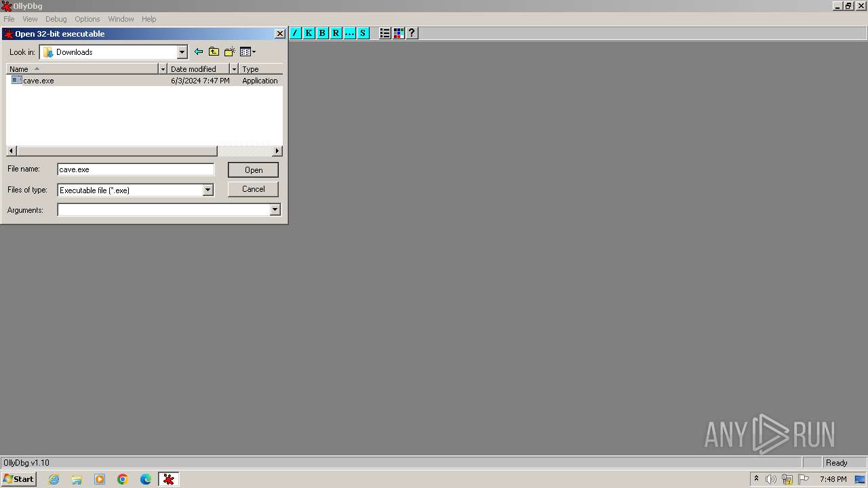Open the Source window (S button)
868x488 pixels.
click(x=363, y=33)
